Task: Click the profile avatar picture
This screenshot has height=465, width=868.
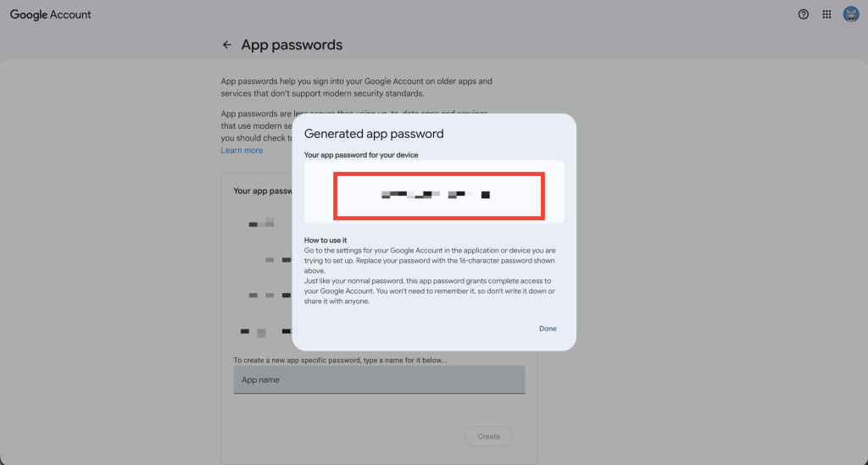Action: pyautogui.click(x=851, y=14)
